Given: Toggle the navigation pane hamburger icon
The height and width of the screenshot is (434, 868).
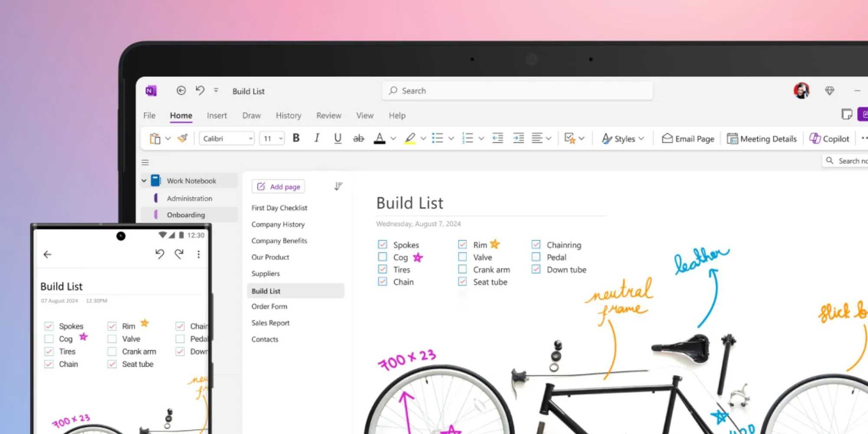Looking at the screenshot, I should point(145,162).
